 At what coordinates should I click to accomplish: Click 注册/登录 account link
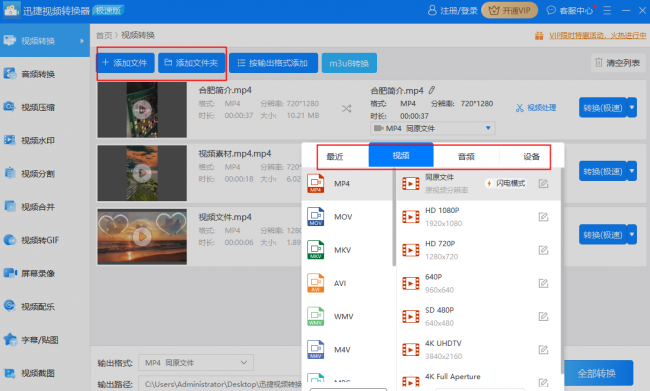click(x=453, y=10)
